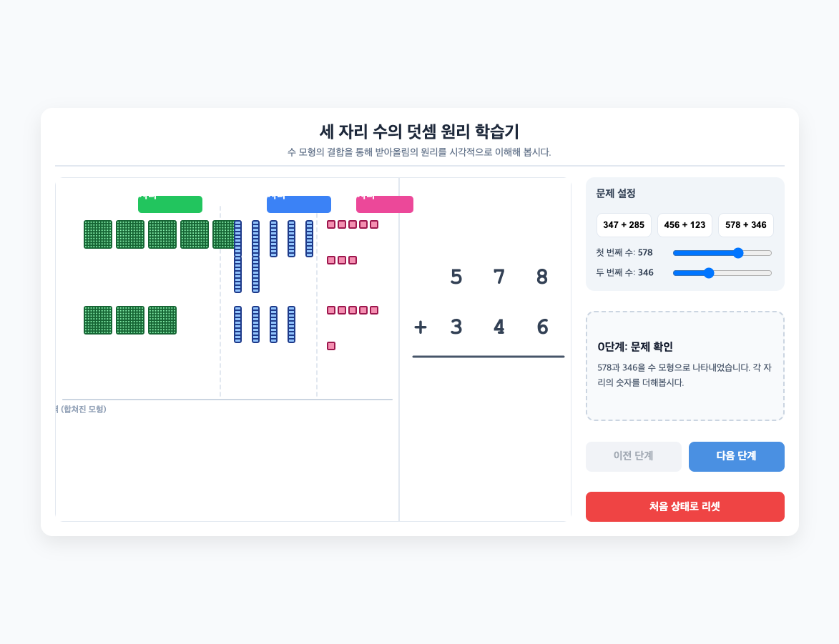
Task: Click the plus sign in the equation
Action: pyautogui.click(x=421, y=327)
